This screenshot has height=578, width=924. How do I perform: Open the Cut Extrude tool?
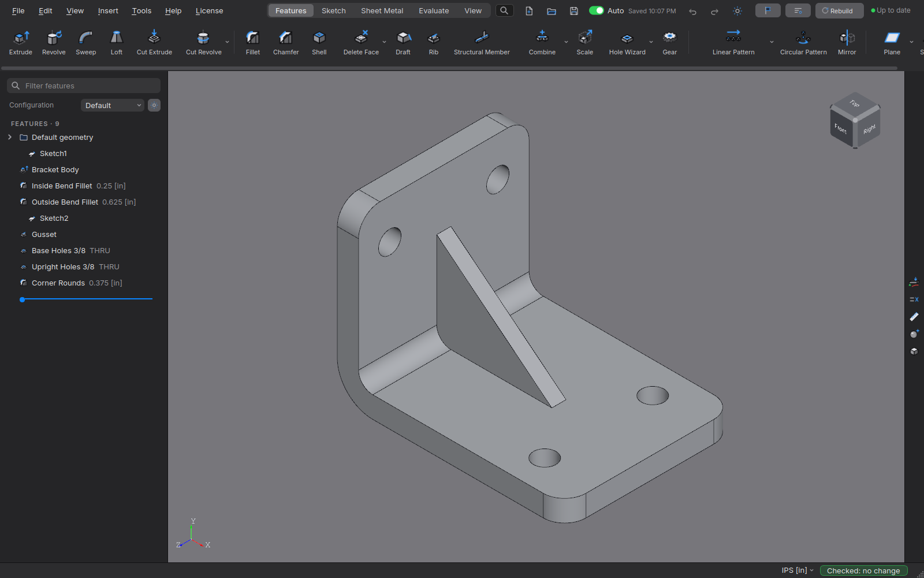click(x=154, y=43)
